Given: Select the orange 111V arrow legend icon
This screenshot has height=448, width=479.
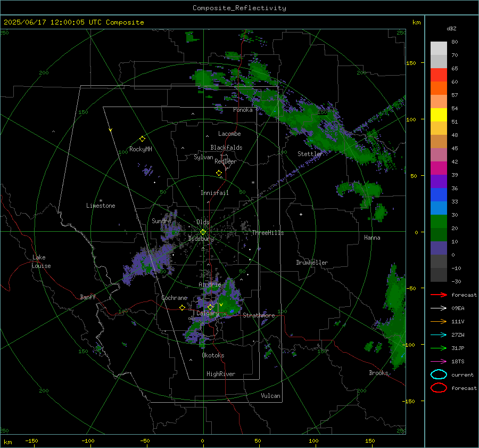Looking at the screenshot, I should coord(439,321).
